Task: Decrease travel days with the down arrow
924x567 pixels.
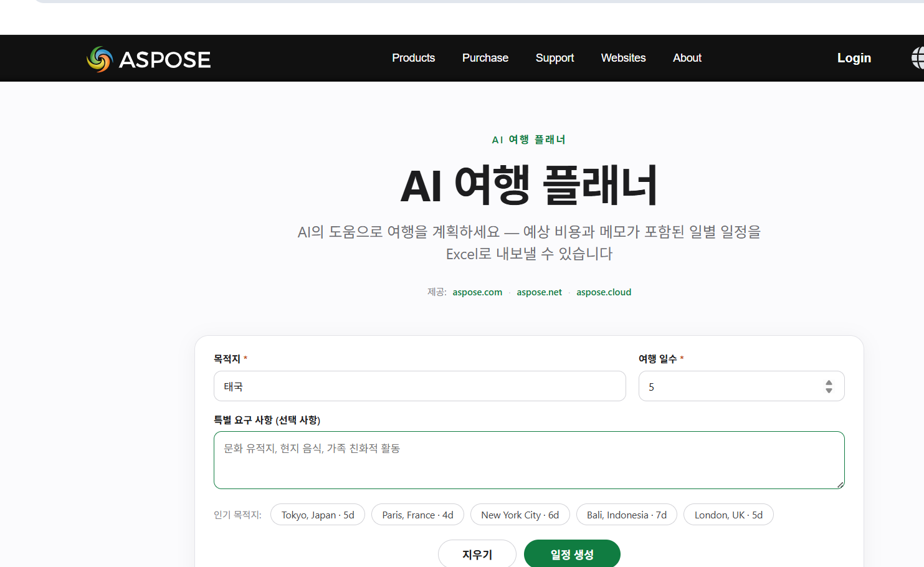Action: (829, 391)
